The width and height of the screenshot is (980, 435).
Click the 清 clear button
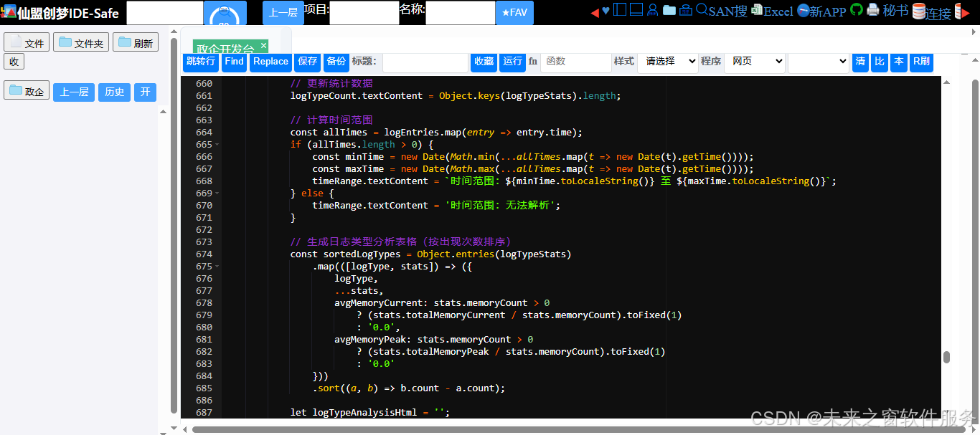(x=860, y=62)
